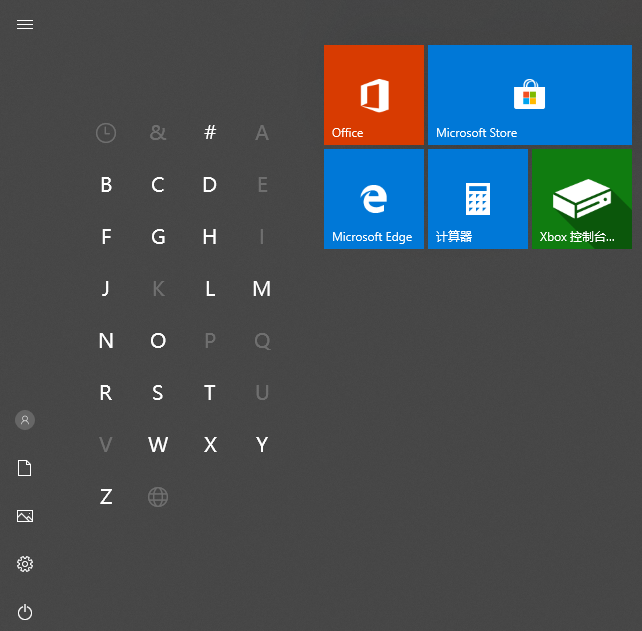Open the Pictures folder icon
642x631 pixels.
point(25,516)
